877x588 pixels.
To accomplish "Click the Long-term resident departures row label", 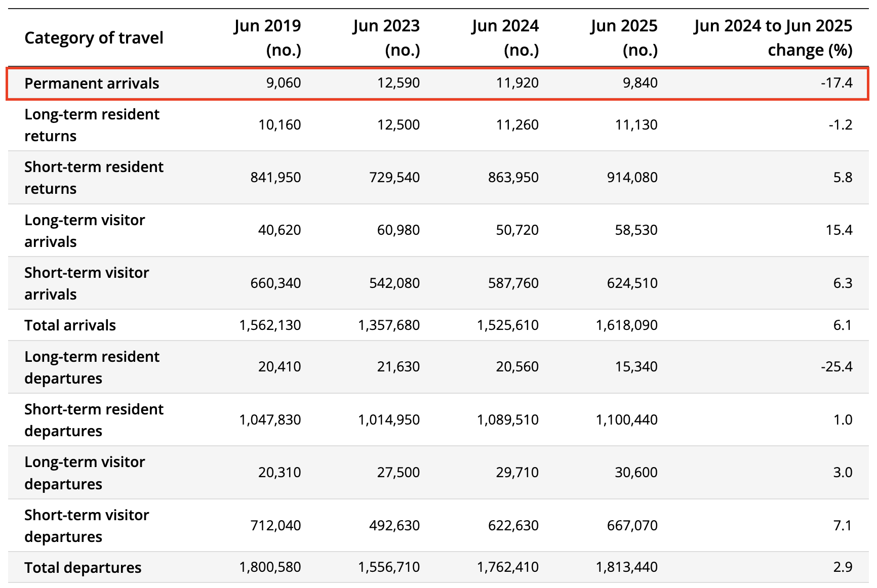I will pos(92,367).
